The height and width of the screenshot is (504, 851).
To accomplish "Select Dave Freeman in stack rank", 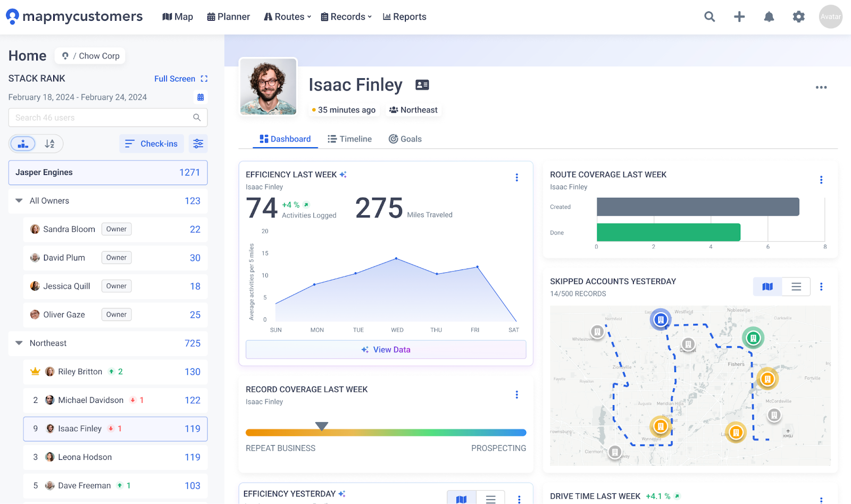I will (115, 486).
